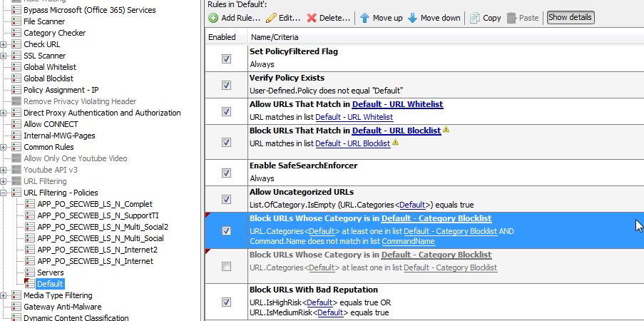The height and width of the screenshot is (321, 644).
Task: Click the Move up arrow icon
Action: click(364, 18)
